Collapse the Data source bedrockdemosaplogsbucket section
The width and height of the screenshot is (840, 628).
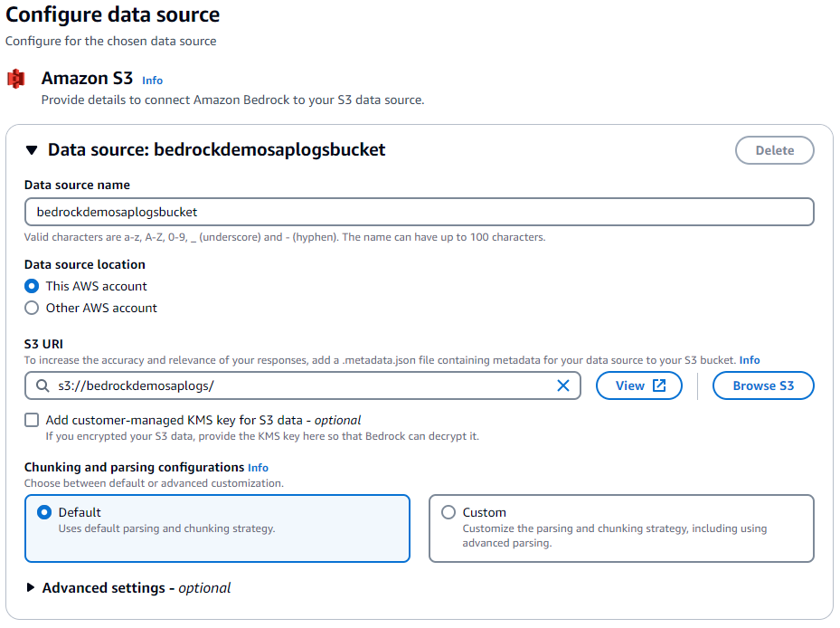[32, 150]
